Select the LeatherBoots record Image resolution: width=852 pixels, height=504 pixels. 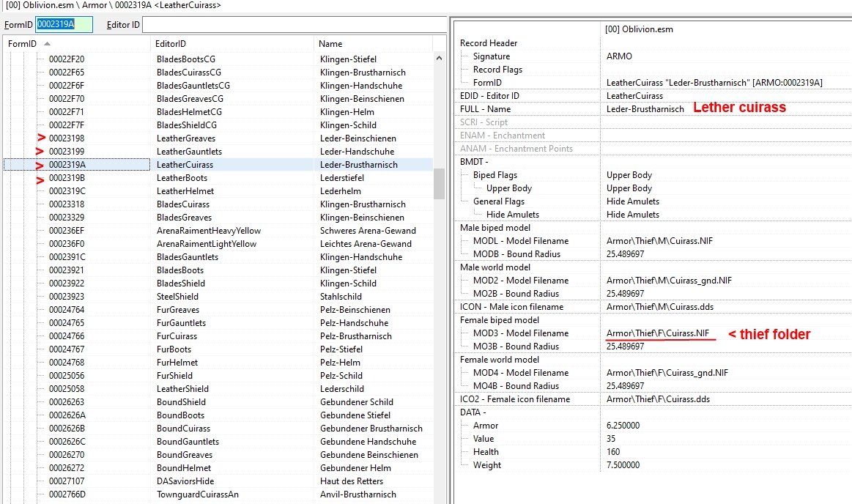[218, 177]
